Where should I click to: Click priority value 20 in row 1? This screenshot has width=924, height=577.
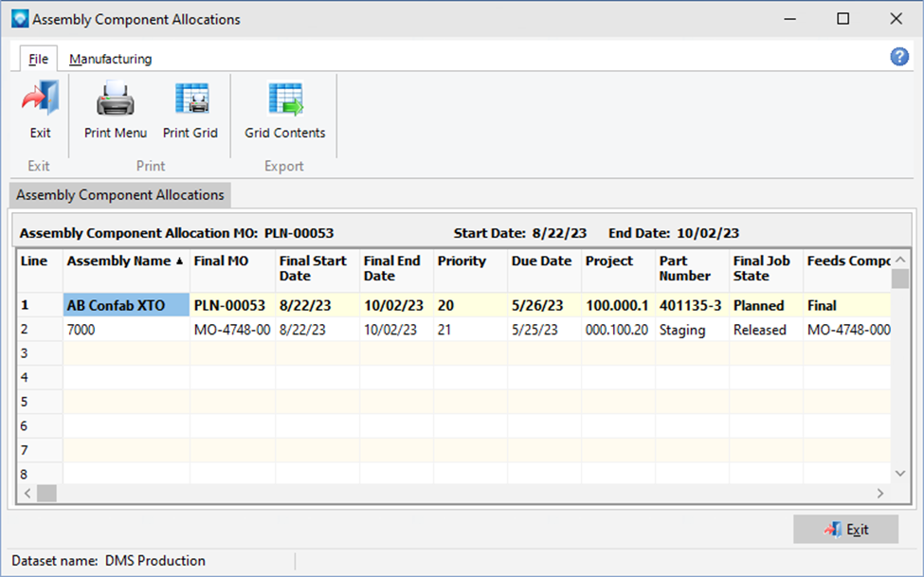pyautogui.click(x=470, y=305)
